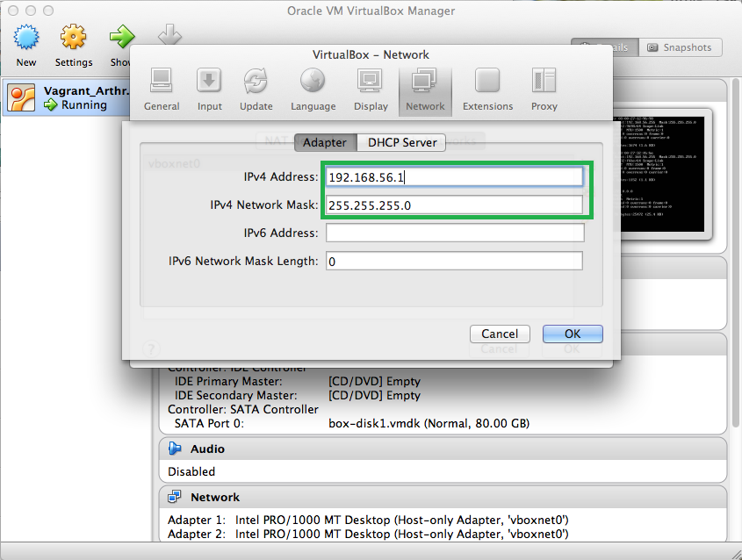This screenshot has height=560, width=742.
Task: Click the IPv4 Network Mask field
Action: [454, 205]
